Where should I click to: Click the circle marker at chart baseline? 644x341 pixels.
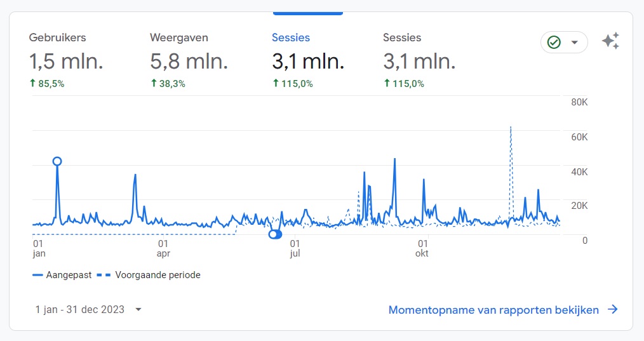pyautogui.click(x=274, y=234)
